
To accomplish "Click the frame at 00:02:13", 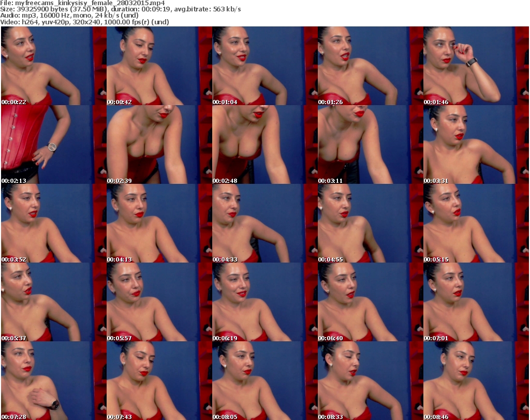I will [x=54, y=144].
